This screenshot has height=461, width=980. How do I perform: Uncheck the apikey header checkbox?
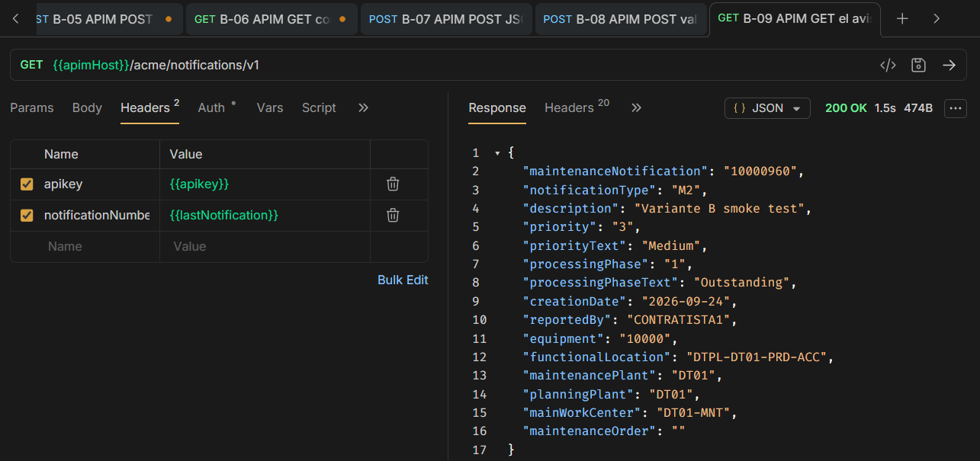(x=27, y=184)
